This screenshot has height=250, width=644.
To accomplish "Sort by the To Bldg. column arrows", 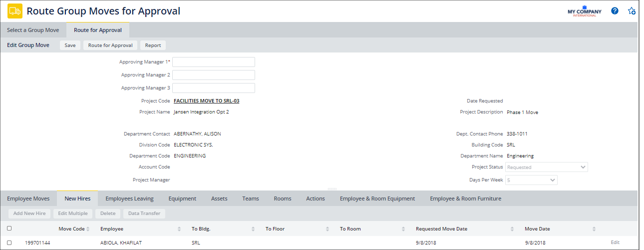I will [x=253, y=229].
